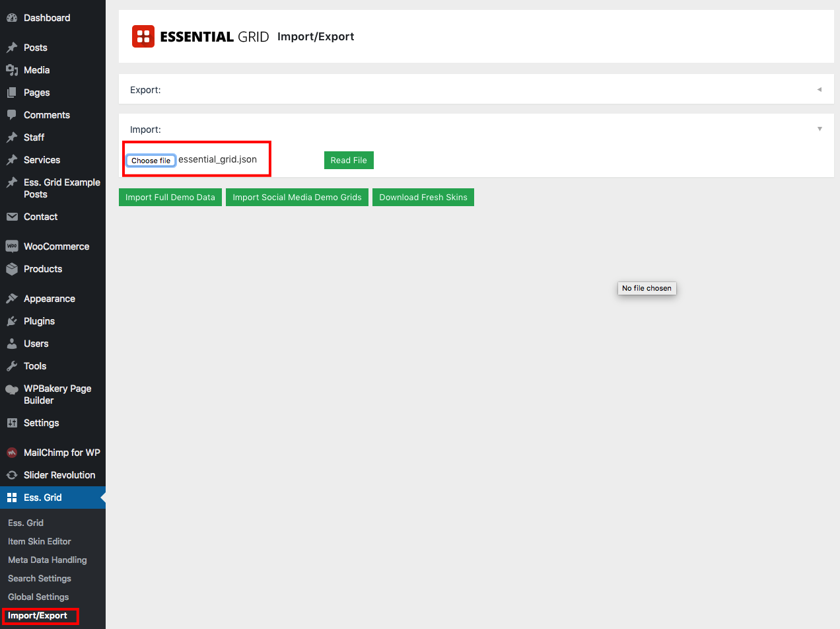
Task: Click the Products box icon
Action: [x=12, y=269]
